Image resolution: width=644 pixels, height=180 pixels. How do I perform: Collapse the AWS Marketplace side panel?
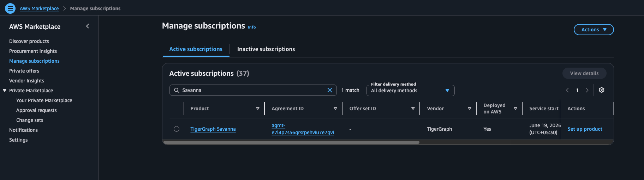pos(88,26)
